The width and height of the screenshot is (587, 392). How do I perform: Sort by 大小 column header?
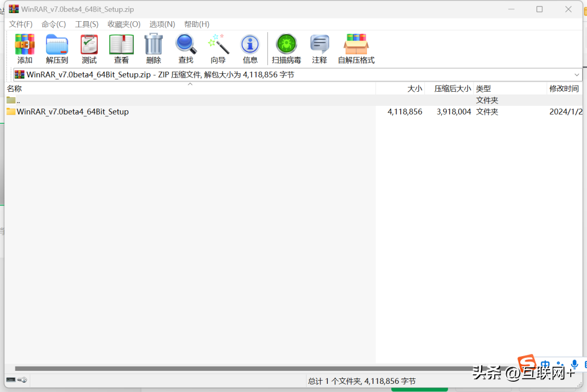point(400,88)
